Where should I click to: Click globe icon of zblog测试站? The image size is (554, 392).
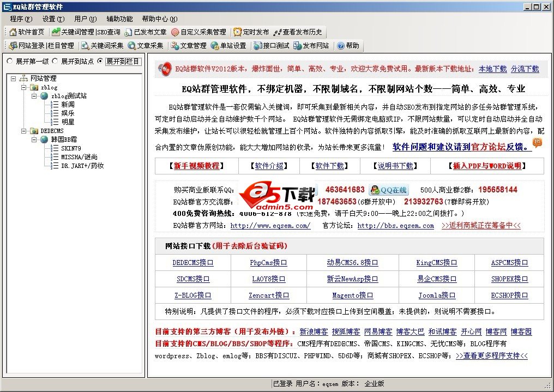coord(44,96)
